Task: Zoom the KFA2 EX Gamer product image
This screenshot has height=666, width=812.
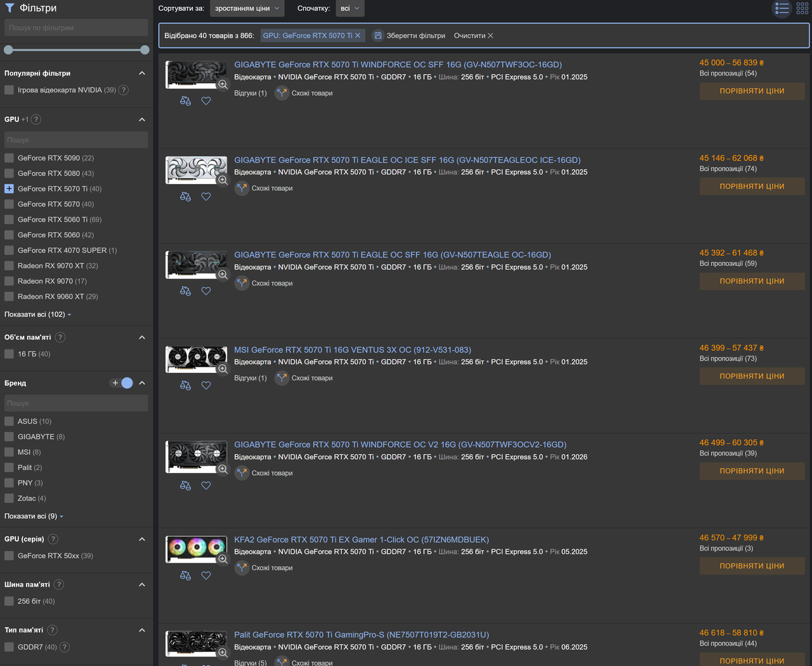Action: tap(223, 559)
